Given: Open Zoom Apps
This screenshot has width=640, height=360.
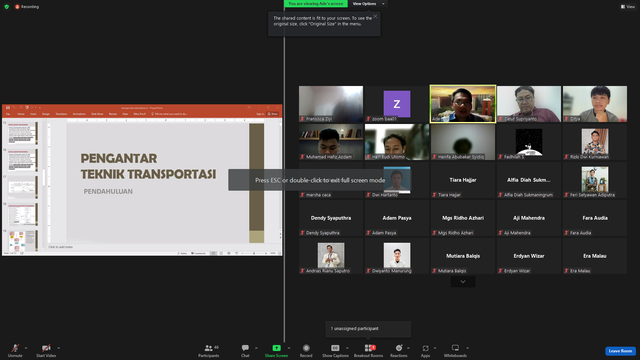Looking at the screenshot, I should 425,350.
